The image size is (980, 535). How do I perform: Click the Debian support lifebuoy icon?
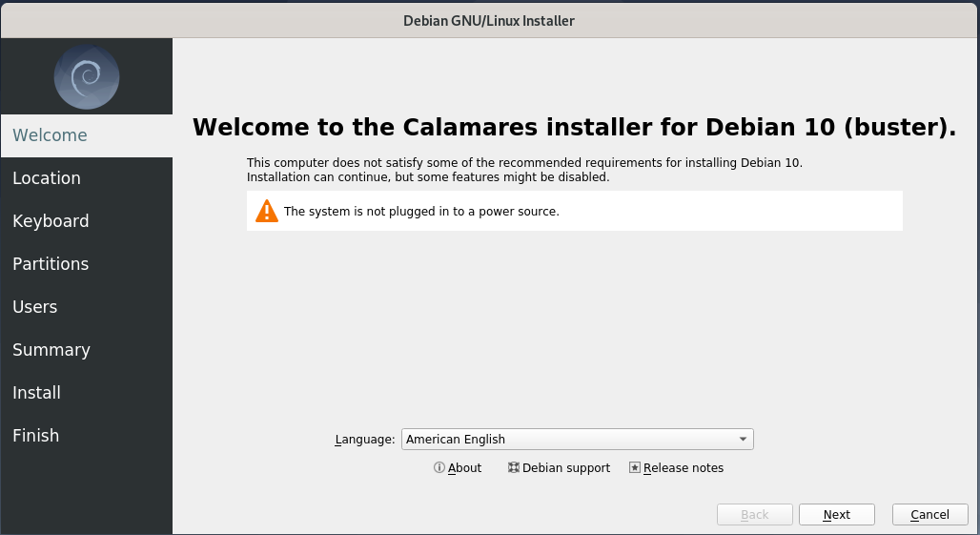(513, 467)
